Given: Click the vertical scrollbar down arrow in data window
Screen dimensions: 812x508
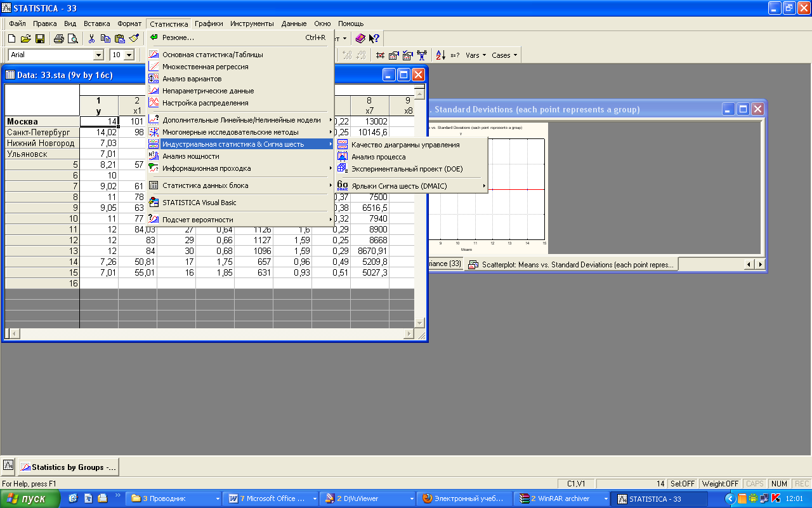Looking at the screenshot, I should (419, 323).
